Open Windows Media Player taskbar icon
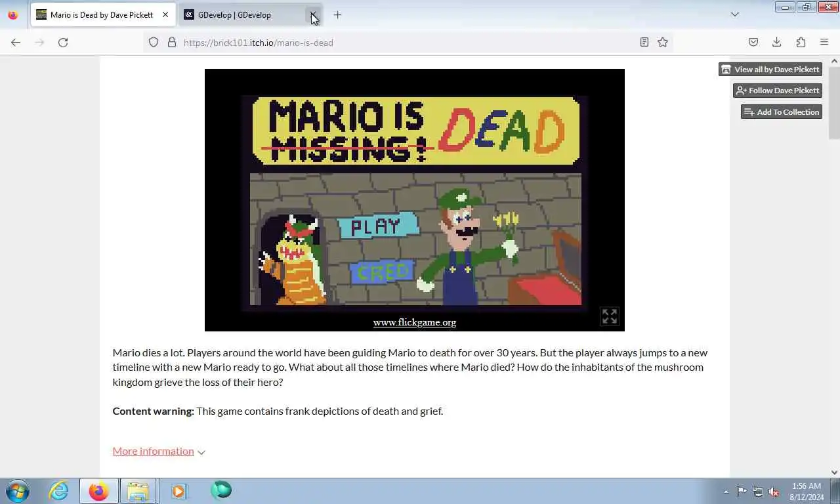The width and height of the screenshot is (840, 504). [x=178, y=491]
